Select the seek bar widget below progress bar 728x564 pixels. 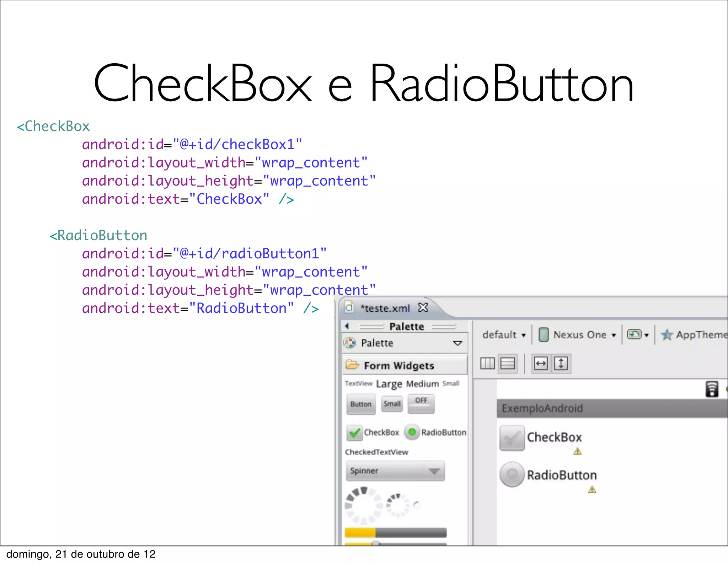(396, 543)
